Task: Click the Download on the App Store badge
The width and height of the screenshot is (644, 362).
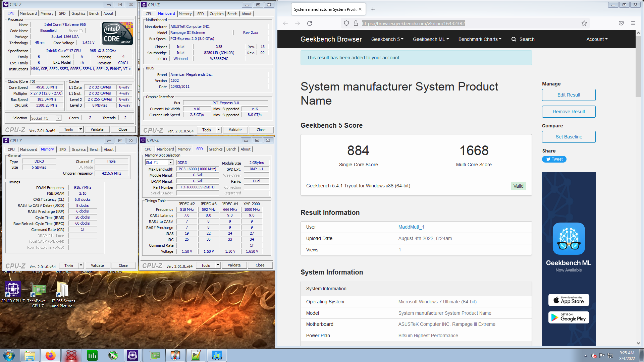Action: coord(569,300)
